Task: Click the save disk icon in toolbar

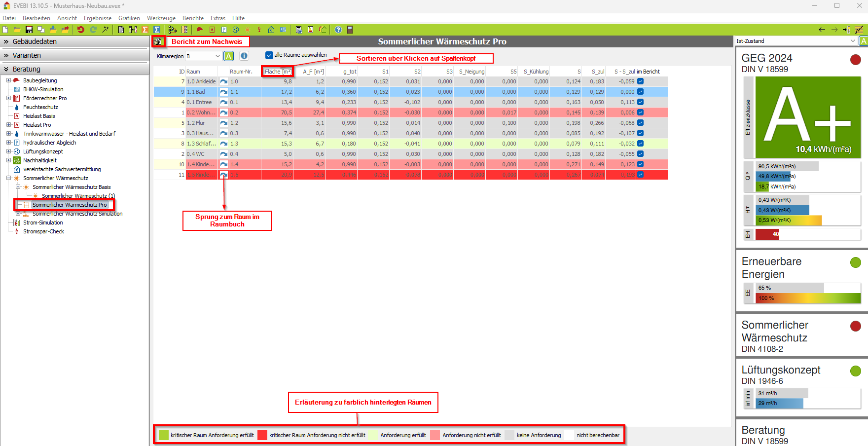Action: pos(29,30)
